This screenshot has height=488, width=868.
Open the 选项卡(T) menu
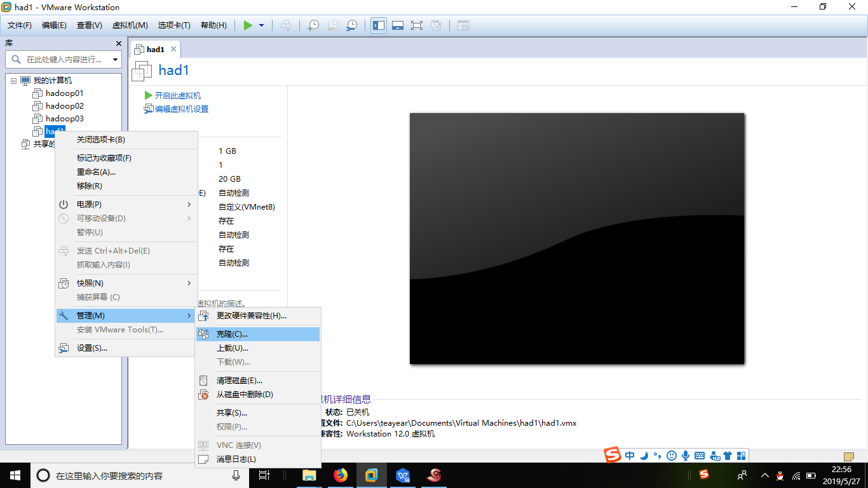[174, 25]
